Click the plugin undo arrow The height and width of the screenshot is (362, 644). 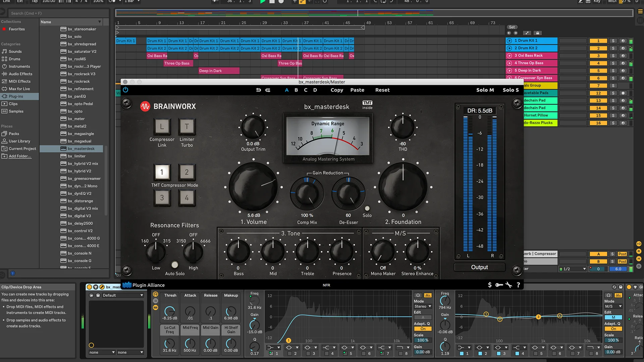(258, 90)
